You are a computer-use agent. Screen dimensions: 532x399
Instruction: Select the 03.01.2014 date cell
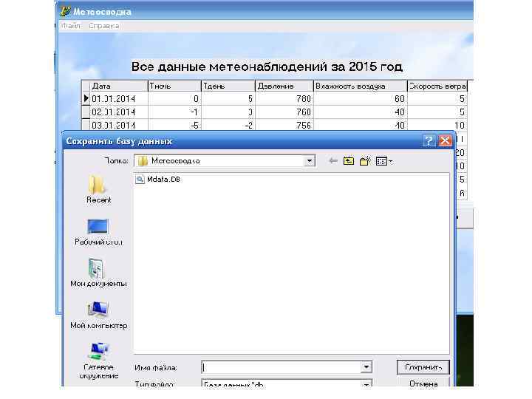119,125
